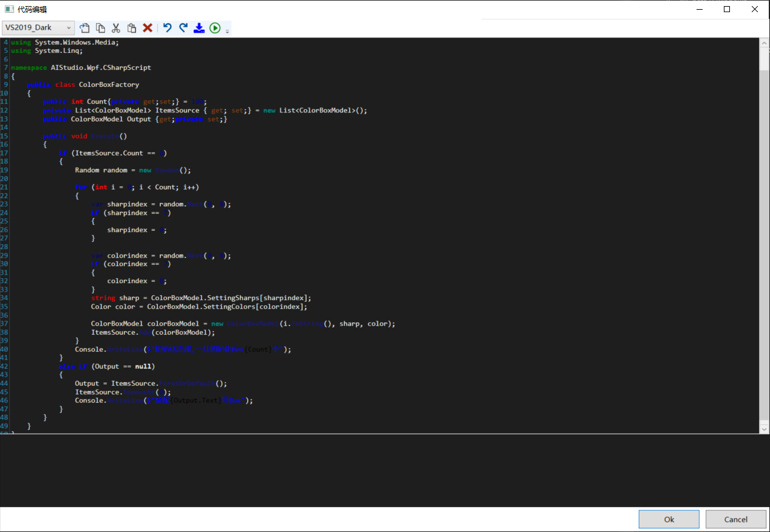Run the script with green play button
Viewport: 770px width, 532px height.
[x=215, y=28]
